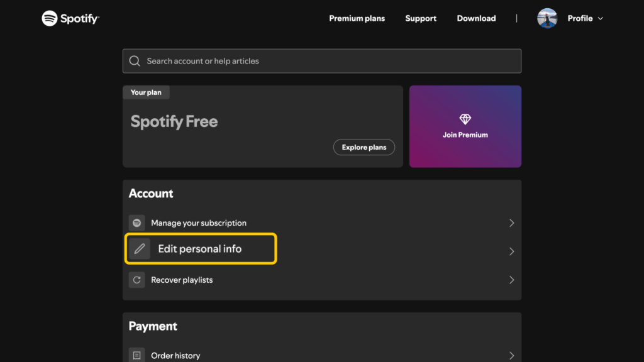Focus the Search account or help articles field
This screenshot has height=362, width=644.
pyautogui.click(x=321, y=61)
